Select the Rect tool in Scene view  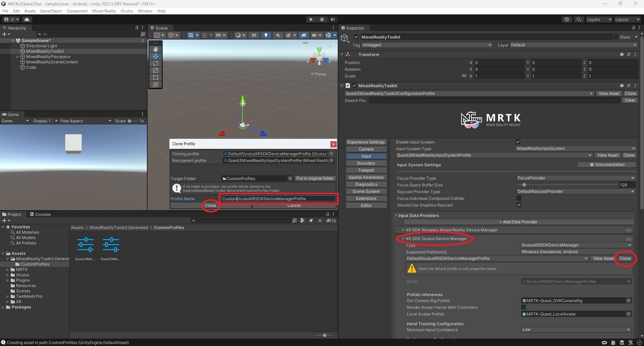tap(156, 77)
